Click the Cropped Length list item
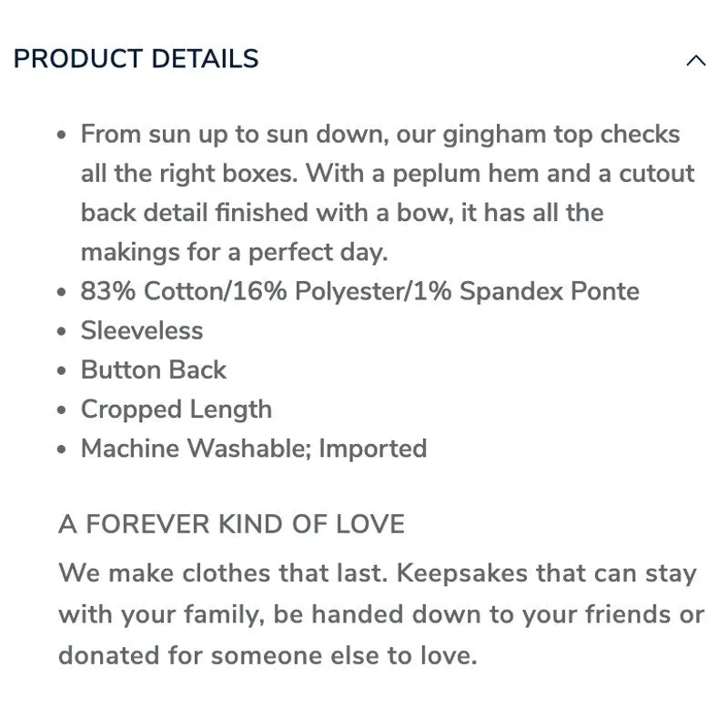 click(177, 410)
